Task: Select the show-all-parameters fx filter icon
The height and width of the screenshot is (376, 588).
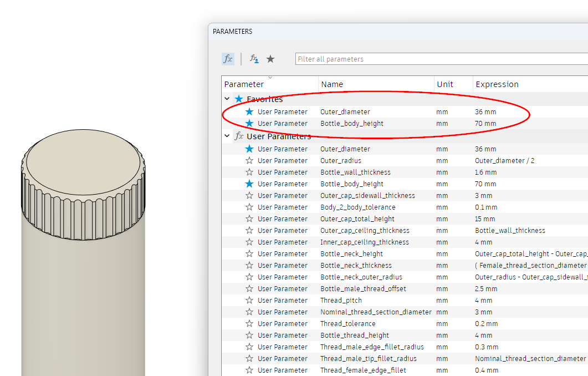Action: (x=228, y=58)
